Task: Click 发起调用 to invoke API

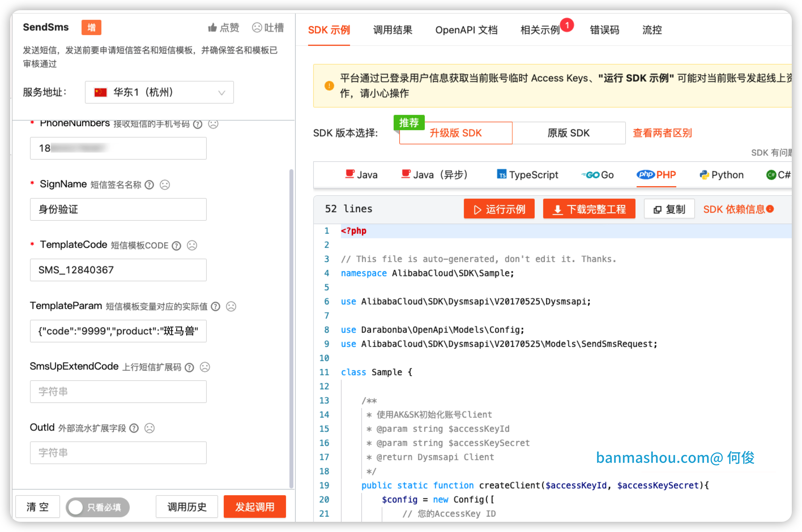Action: pos(255,507)
